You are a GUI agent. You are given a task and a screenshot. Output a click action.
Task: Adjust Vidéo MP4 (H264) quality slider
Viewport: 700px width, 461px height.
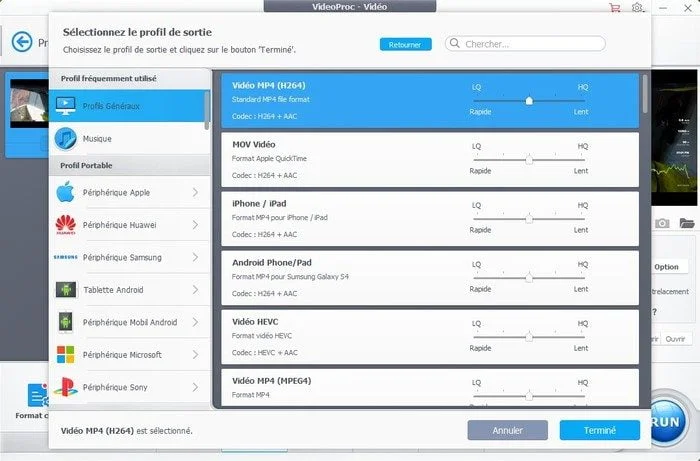click(x=529, y=100)
